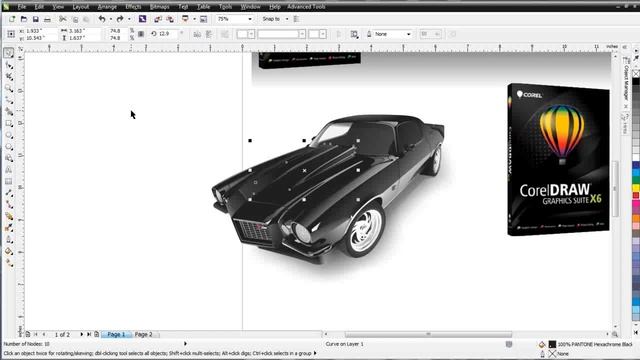Select the Shape tool in toolbox
This screenshot has width=640, height=360.
[9, 65]
